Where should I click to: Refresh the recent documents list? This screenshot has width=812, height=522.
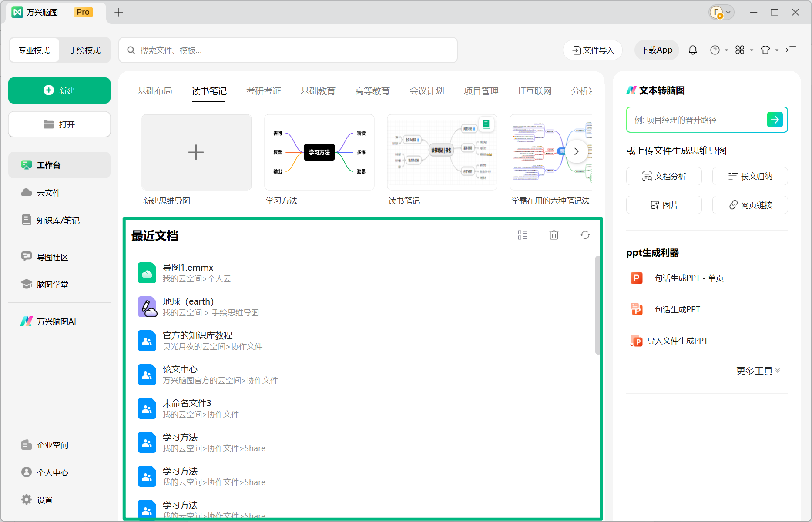pyautogui.click(x=585, y=235)
